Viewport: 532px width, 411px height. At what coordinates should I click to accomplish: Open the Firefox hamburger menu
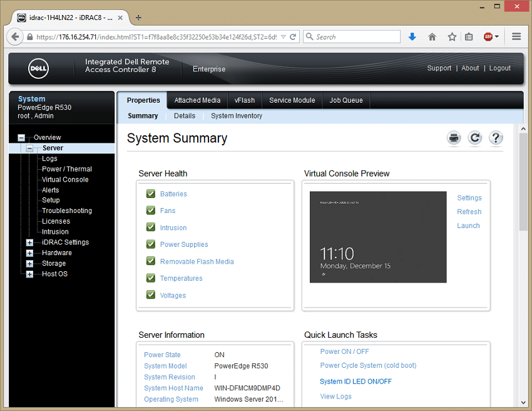pyautogui.click(x=516, y=37)
